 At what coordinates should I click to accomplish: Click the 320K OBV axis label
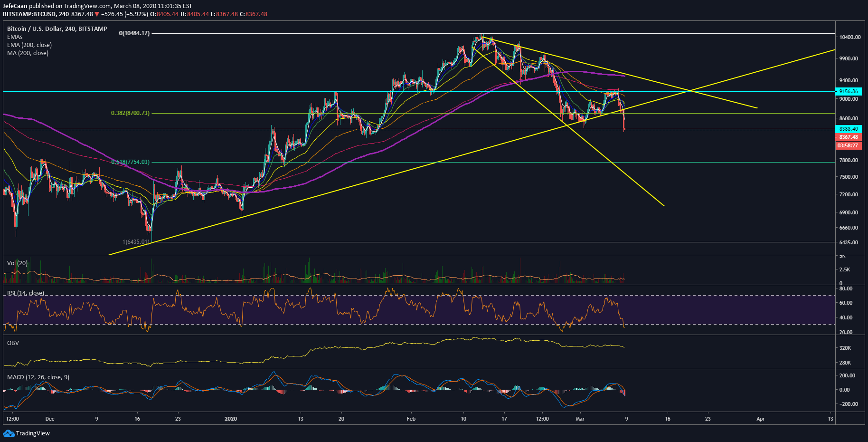[x=845, y=348]
